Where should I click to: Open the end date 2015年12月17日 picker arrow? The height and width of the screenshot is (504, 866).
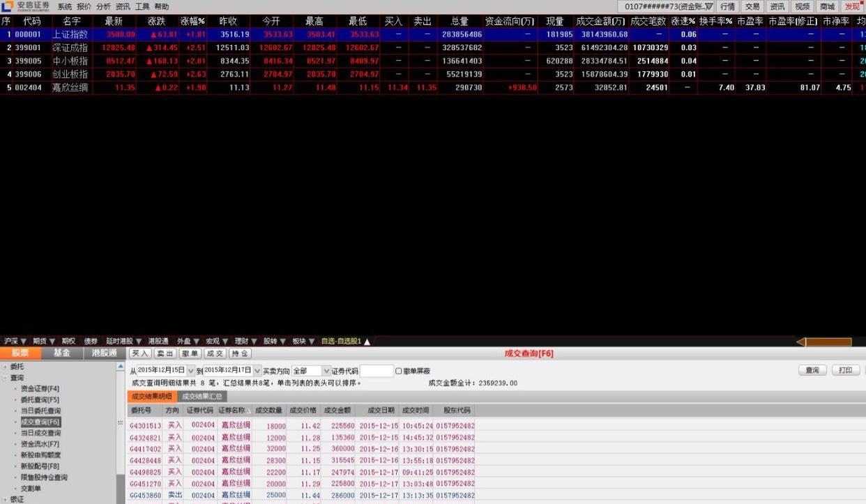tap(257, 371)
